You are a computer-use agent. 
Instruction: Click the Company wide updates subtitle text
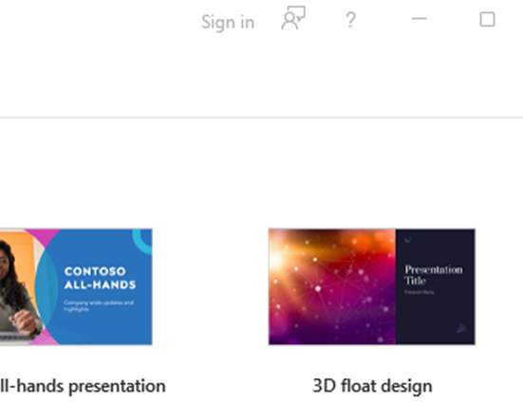click(99, 306)
